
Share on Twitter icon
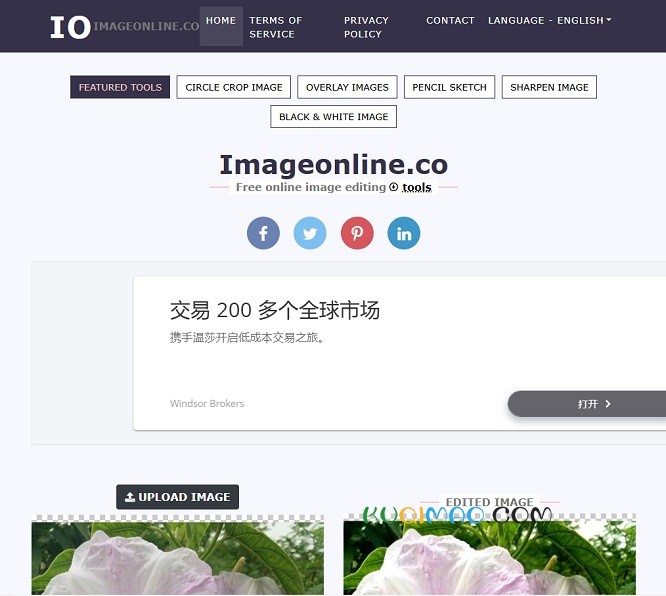[310, 233]
